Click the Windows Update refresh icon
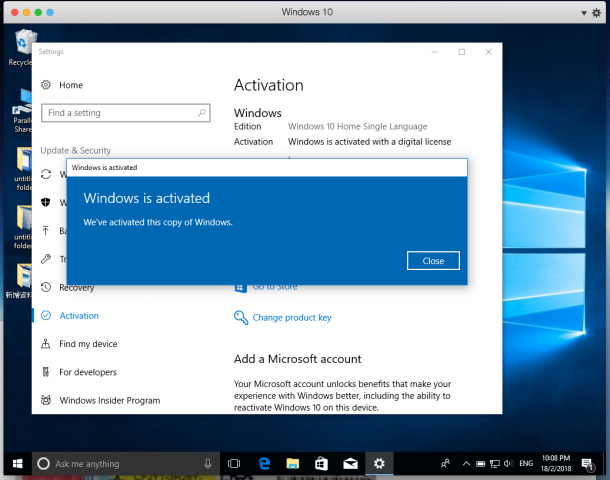610x480 pixels. click(x=46, y=174)
